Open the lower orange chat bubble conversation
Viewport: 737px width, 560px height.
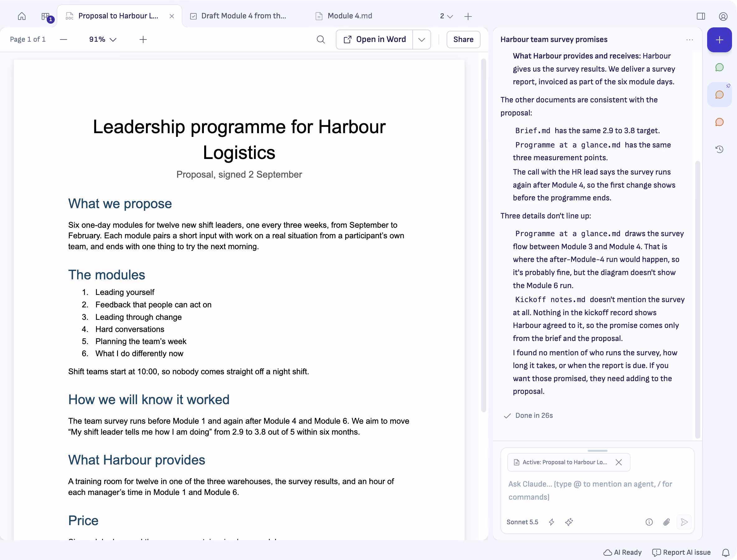click(719, 122)
